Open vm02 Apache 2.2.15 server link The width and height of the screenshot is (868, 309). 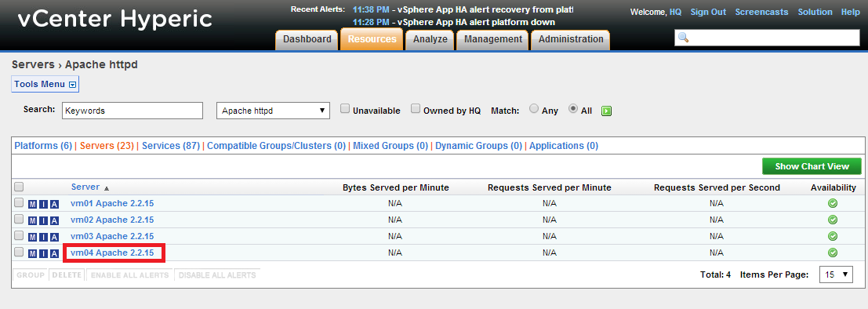112,220
